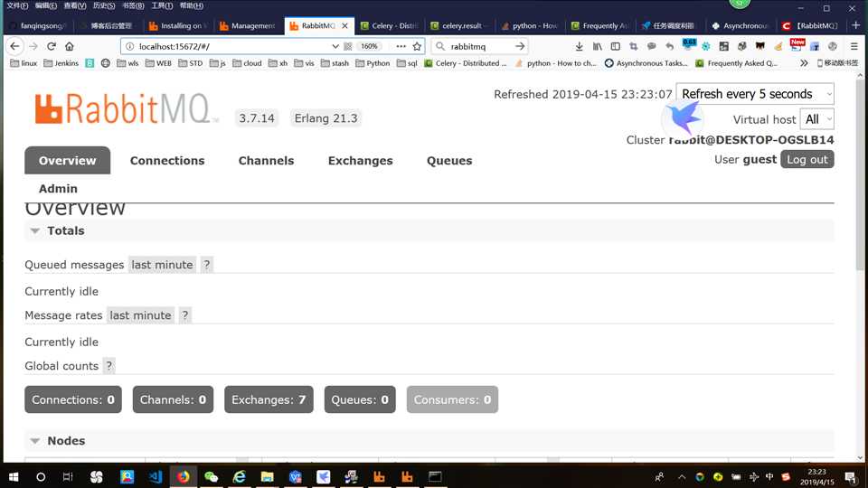Open Visual Studio Code from taskbar

click(x=156, y=476)
